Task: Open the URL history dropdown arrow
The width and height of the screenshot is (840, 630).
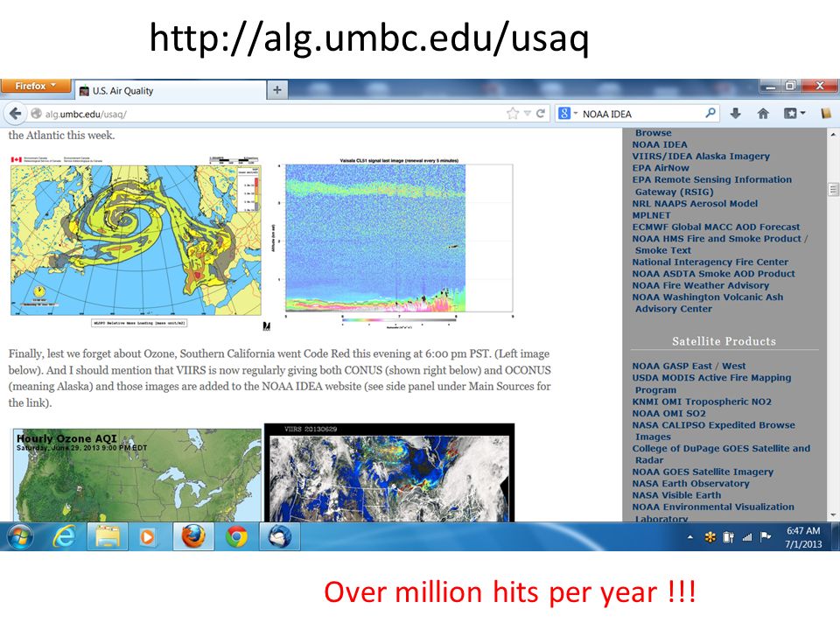Action: 527,114
